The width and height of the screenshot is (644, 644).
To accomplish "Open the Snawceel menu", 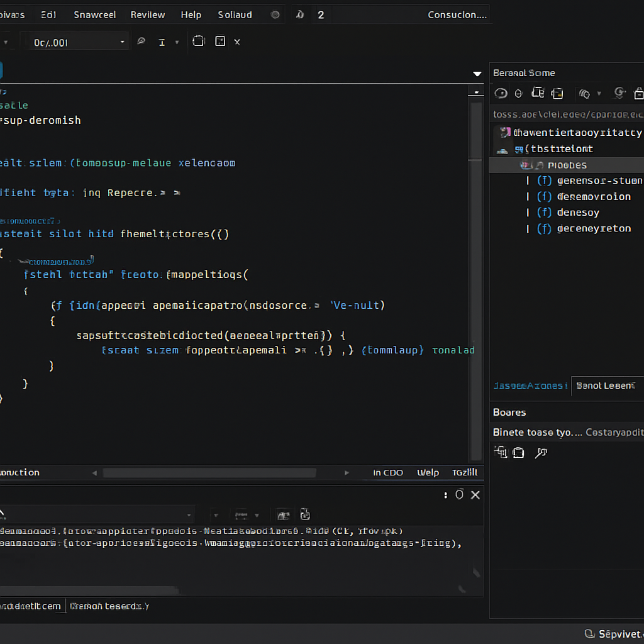I will coord(94,15).
